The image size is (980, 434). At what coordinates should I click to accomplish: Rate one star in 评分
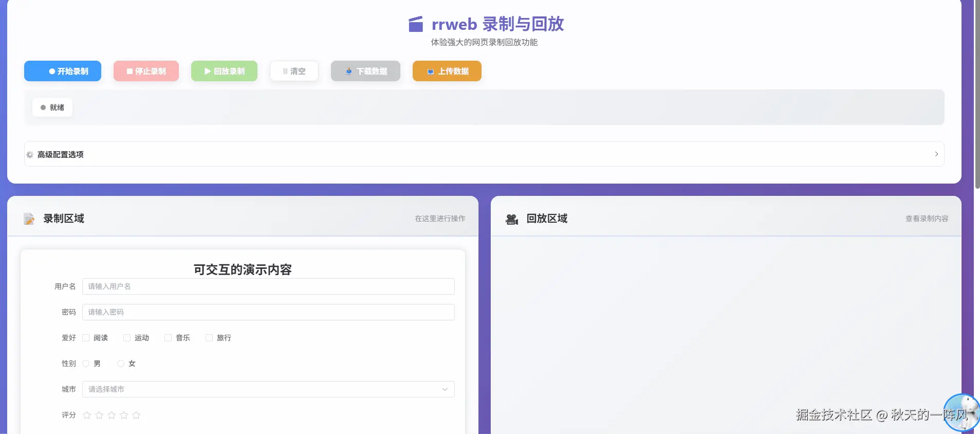pos(87,415)
